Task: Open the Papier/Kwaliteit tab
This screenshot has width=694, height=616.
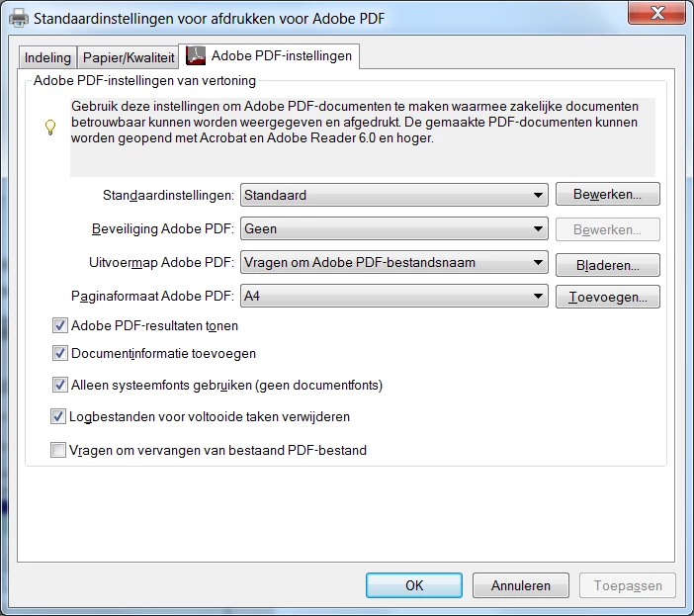Action: (x=129, y=57)
